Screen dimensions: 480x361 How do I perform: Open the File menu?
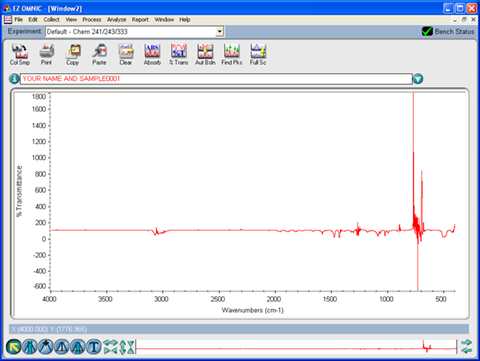point(19,20)
